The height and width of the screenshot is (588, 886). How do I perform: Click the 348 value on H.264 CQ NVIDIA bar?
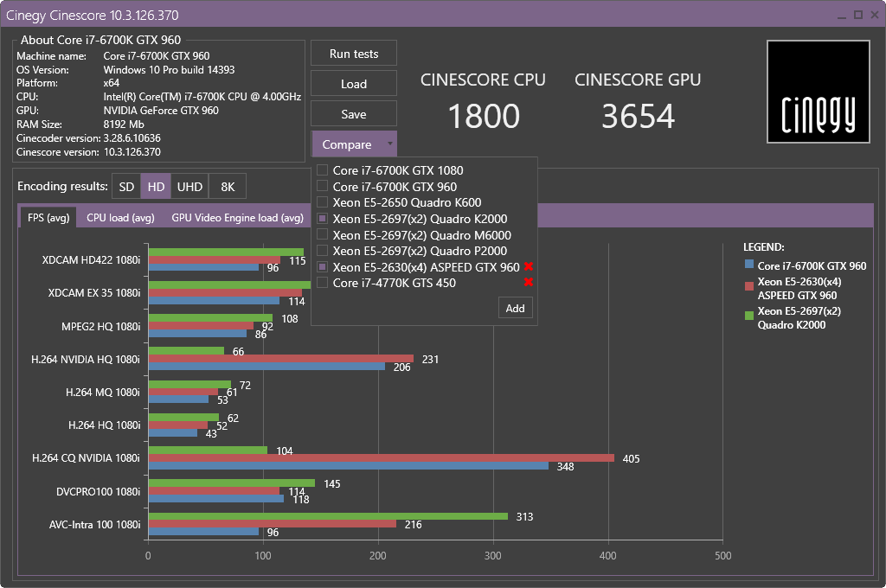(565, 467)
